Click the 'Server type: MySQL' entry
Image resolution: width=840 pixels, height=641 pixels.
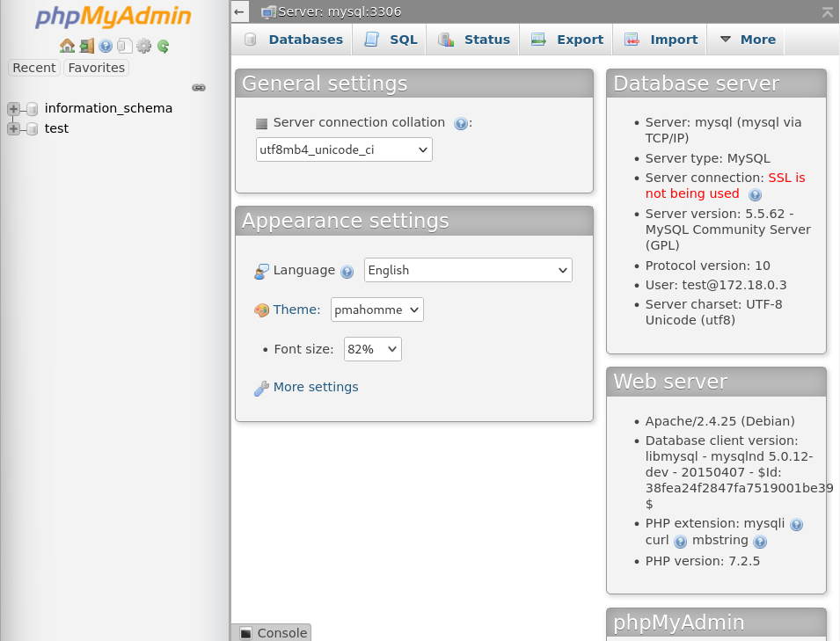pos(708,158)
